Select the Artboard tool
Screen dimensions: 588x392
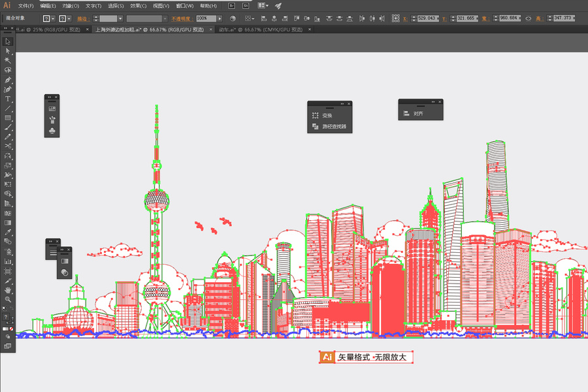point(7,271)
